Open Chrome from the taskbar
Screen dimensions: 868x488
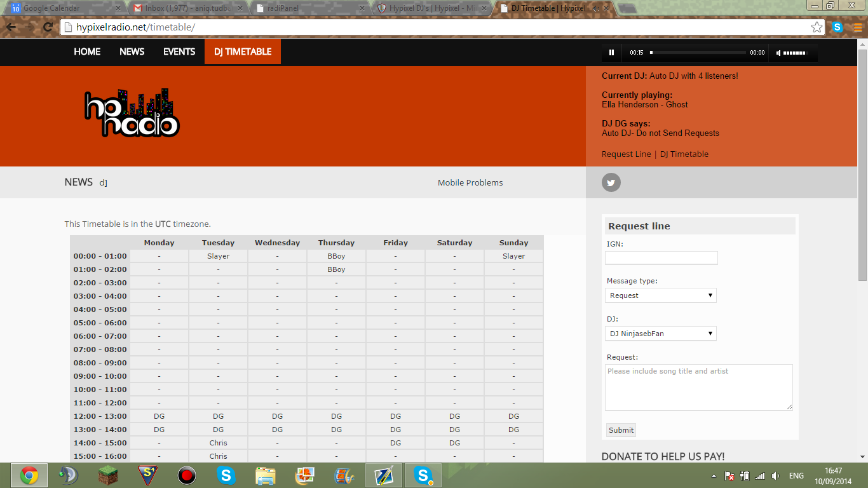[x=29, y=475]
